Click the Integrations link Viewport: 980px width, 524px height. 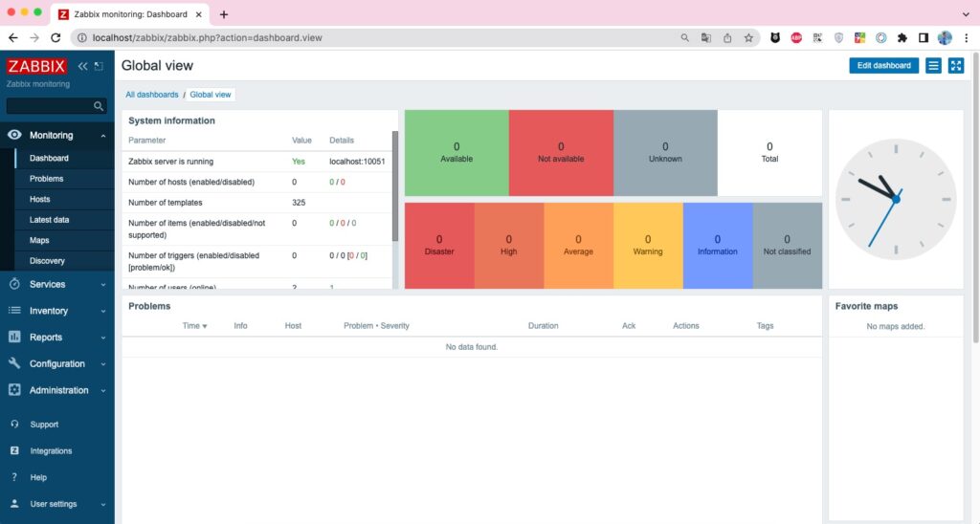[51, 451]
